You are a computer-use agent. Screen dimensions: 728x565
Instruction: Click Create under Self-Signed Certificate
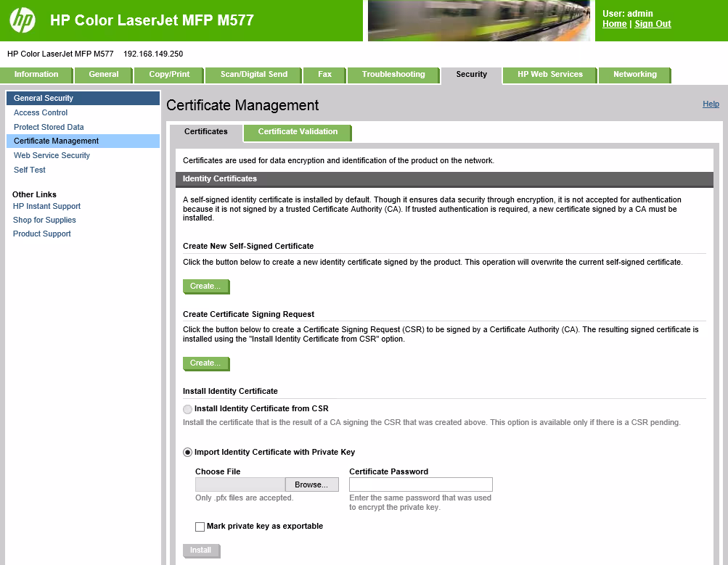(x=205, y=286)
